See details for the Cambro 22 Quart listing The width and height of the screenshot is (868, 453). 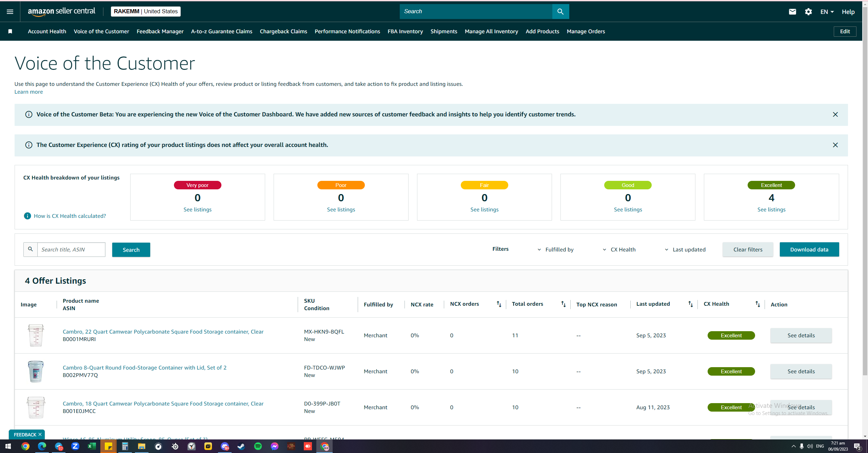801,335
